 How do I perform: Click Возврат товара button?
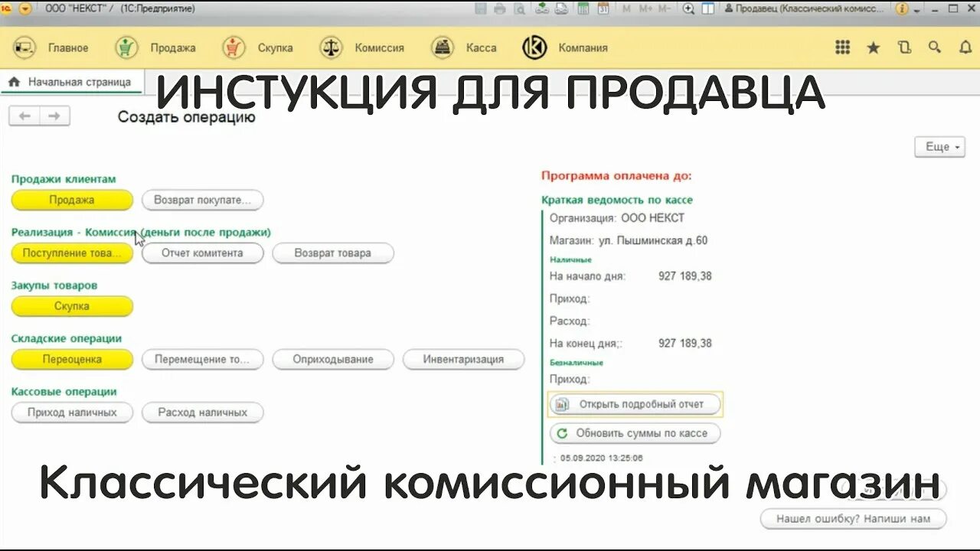coord(333,253)
